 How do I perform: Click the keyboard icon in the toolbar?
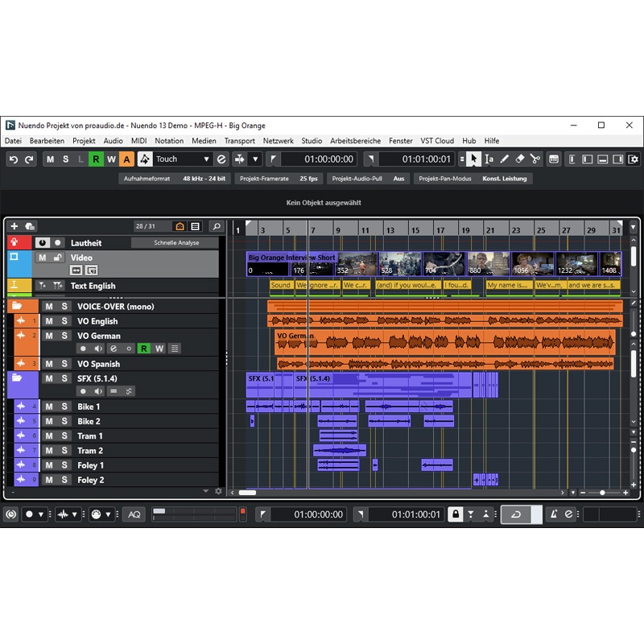(x=554, y=159)
